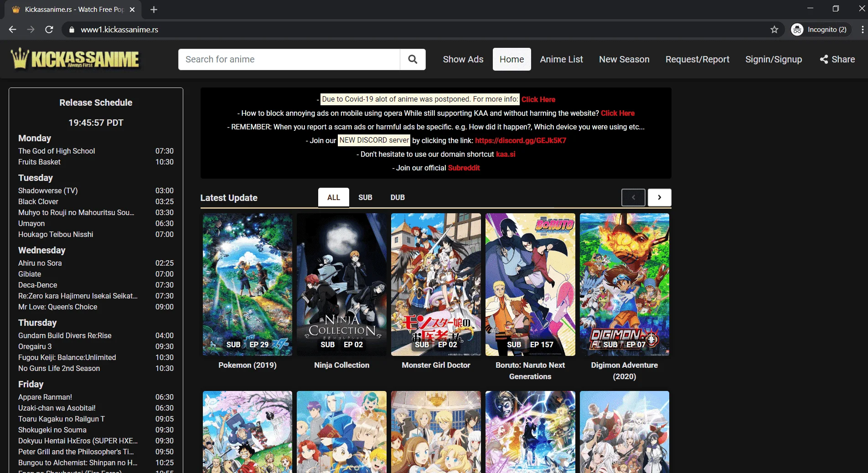Go to the Home page tab

point(511,59)
